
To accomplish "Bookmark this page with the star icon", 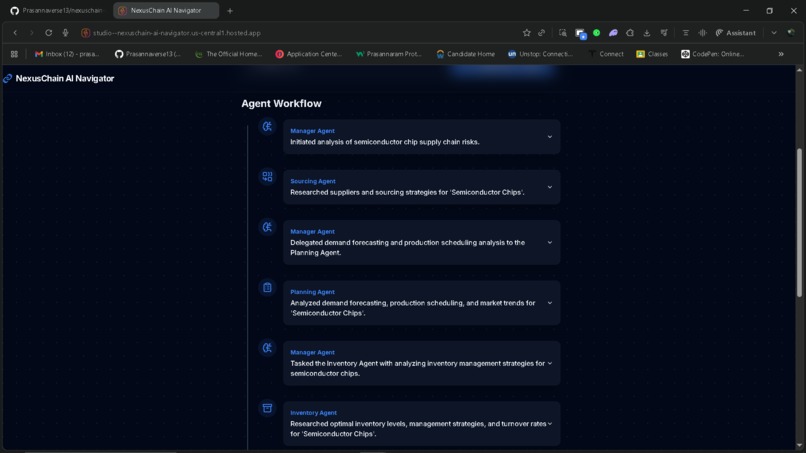I will [526, 33].
